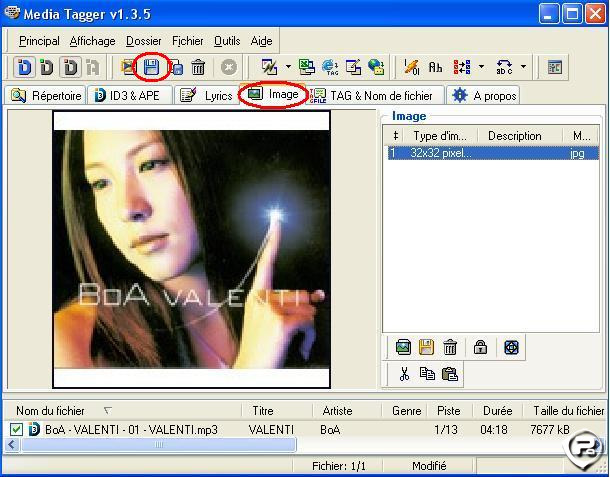Open the Outils menu
The height and width of the screenshot is (477, 610).
coord(227,41)
